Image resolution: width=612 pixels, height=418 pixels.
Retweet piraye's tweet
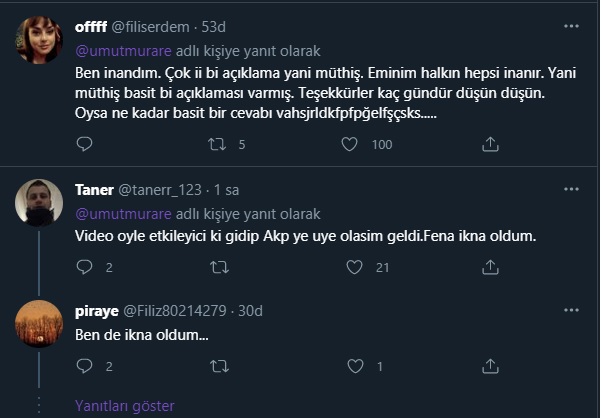tap(217, 367)
